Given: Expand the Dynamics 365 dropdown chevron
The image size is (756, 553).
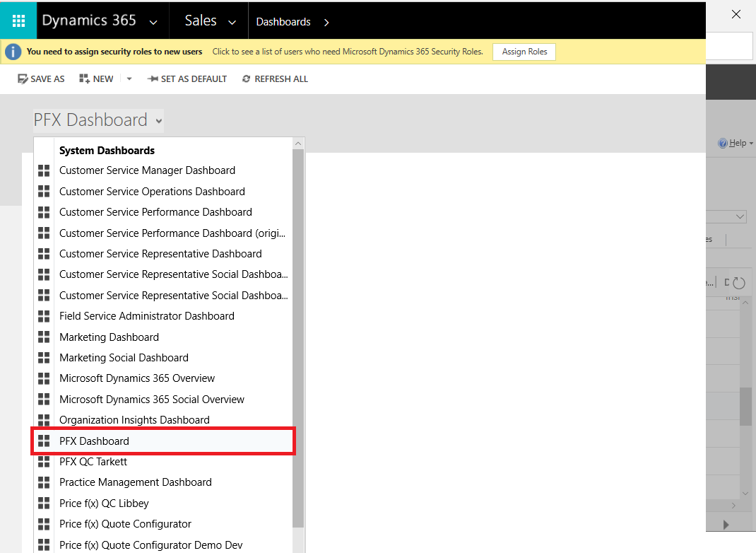Looking at the screenshot, I should point(153,22).
